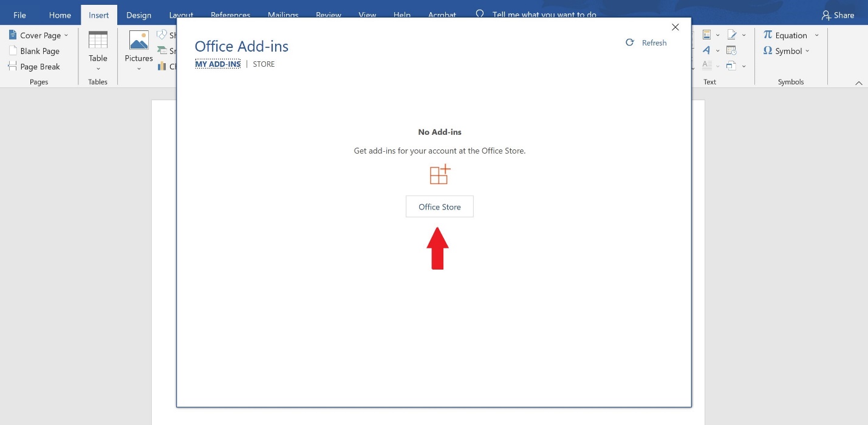
Task: Open the Quick Parts menu icon
Action: (x=706, y=35)
